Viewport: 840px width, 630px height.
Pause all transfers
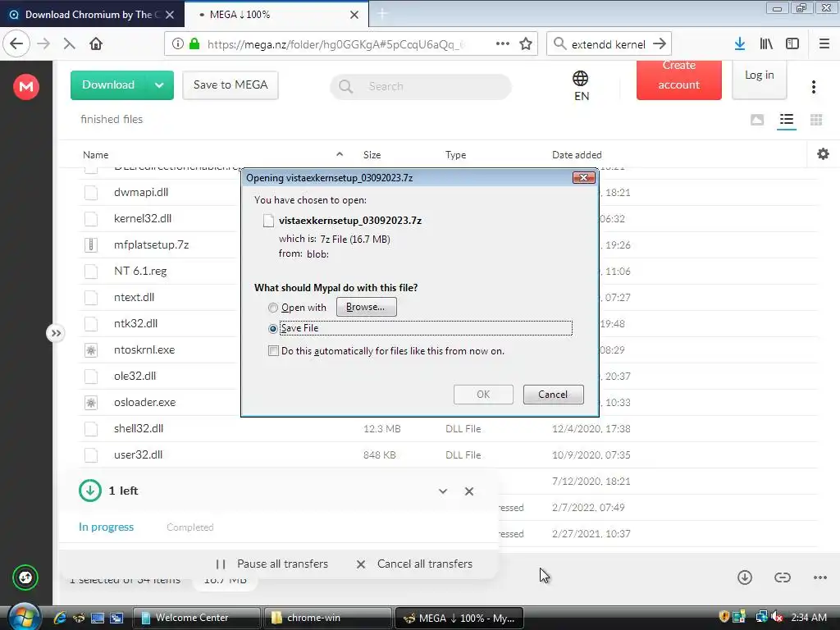click(x=272, y=564)
